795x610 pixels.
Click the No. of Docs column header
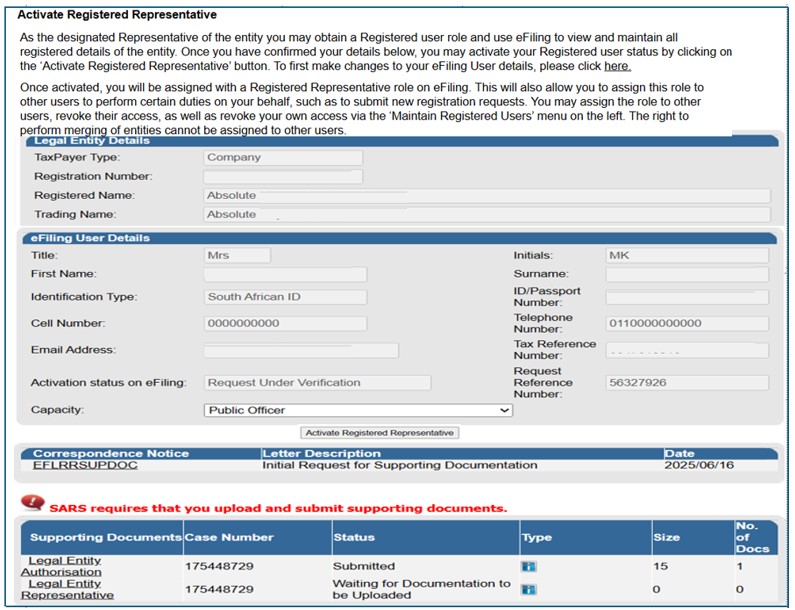pyautogui.click(x=752, y=537)
